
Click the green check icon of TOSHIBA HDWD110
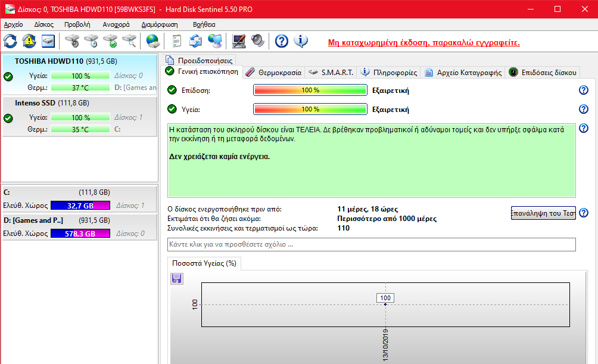tap(8, 77)
